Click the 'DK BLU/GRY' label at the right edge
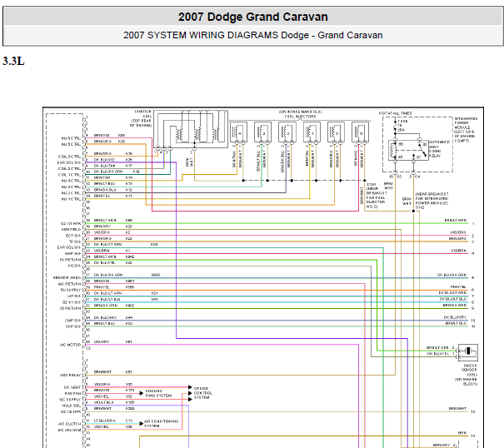Viewport: 504px width, 448px height. (455, 317)
